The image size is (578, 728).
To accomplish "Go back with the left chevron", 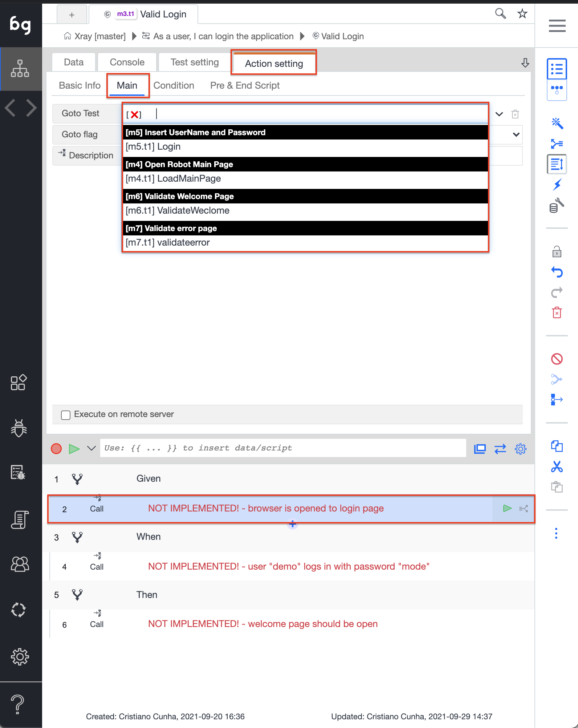I will (10, 108).
